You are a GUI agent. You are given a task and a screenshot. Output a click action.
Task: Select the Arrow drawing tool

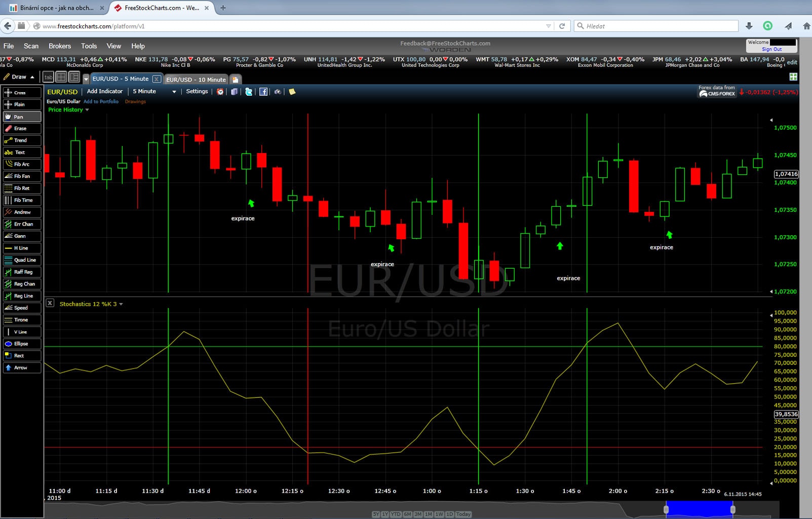[x=22, y=367]
